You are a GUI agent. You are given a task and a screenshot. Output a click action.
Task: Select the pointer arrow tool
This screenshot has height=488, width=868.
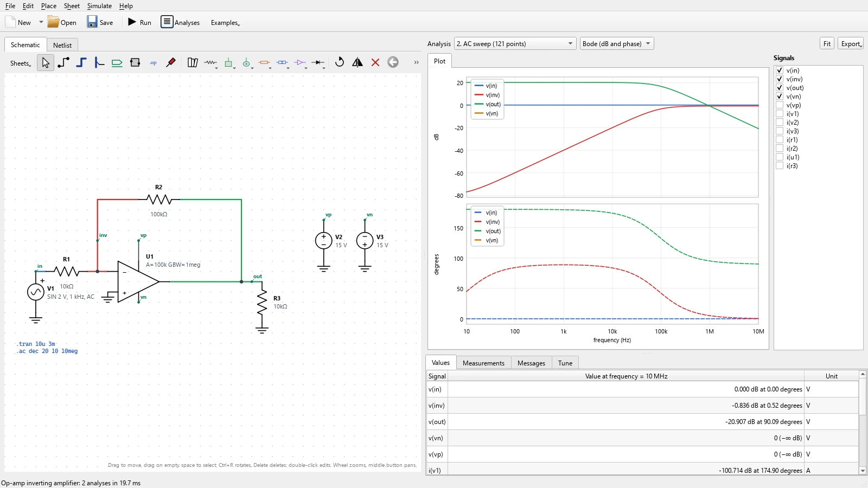tap(46, 63)
